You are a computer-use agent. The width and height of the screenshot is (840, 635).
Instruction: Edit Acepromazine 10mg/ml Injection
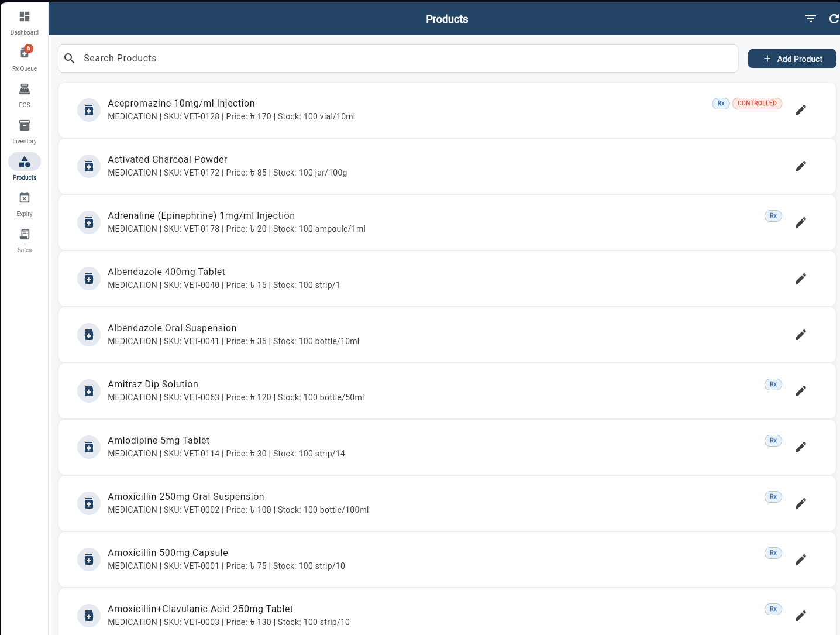pos(801,109)
